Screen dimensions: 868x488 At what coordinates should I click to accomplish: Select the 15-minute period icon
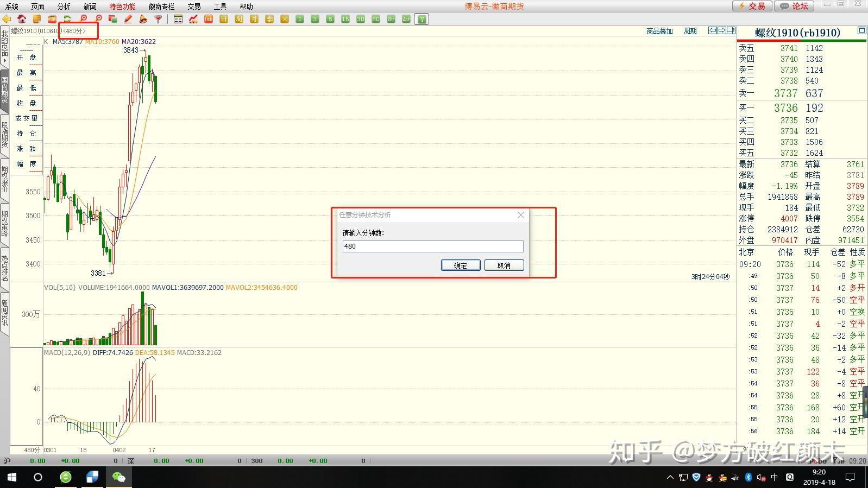(x=345, y=19)
